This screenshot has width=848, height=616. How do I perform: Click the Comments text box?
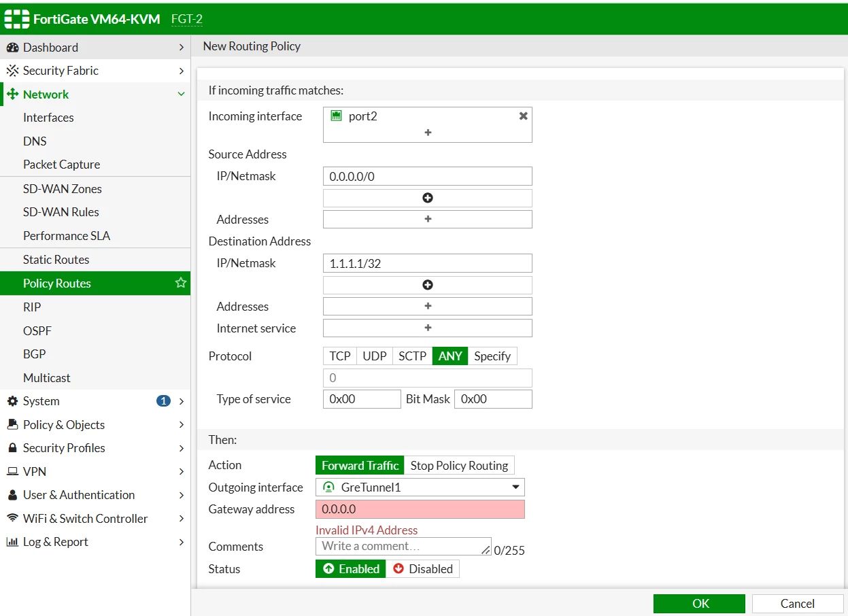(403, 546)
